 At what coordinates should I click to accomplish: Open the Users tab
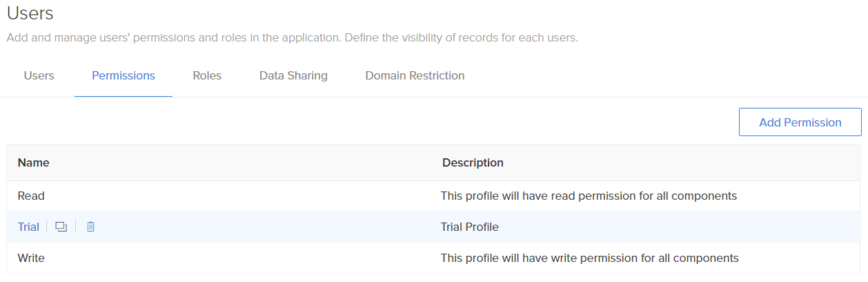coord(39,75)
